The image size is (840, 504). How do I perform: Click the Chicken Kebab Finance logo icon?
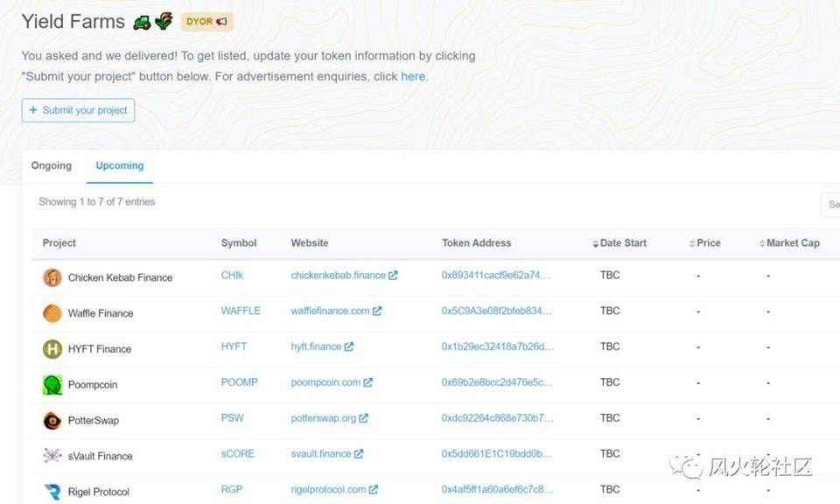pyautogui.click(x=52, y=277)
